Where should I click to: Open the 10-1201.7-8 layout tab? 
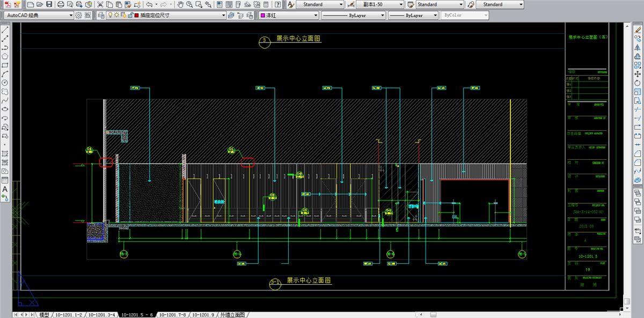pos(172,315)
